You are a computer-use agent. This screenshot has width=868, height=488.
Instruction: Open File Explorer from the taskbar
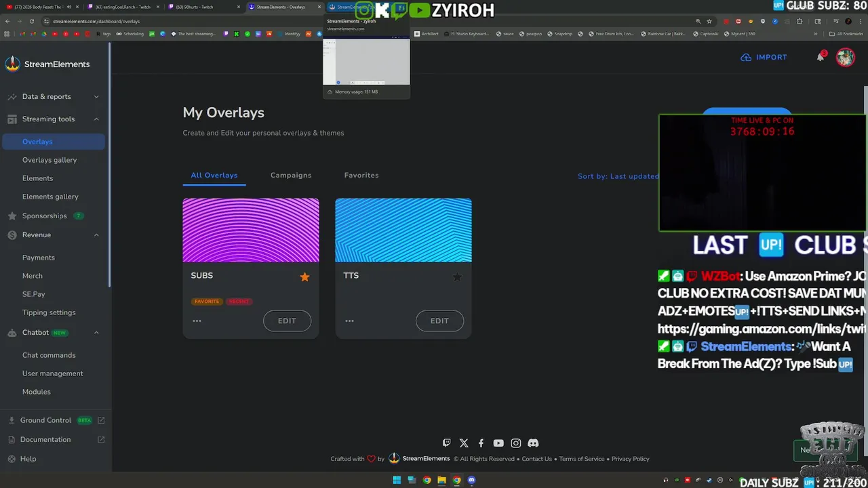click(x=441, y=481)
